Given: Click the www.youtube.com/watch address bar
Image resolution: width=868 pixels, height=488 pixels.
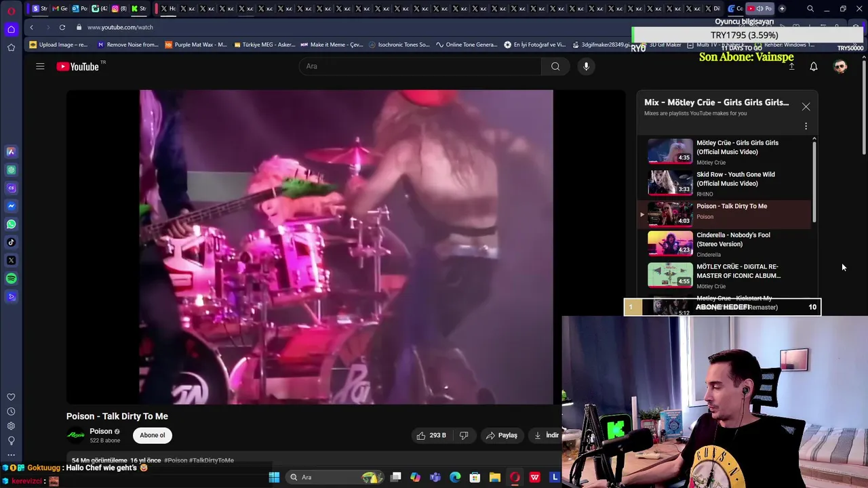Looking at the screenshot, I should [x=120, y=27].
